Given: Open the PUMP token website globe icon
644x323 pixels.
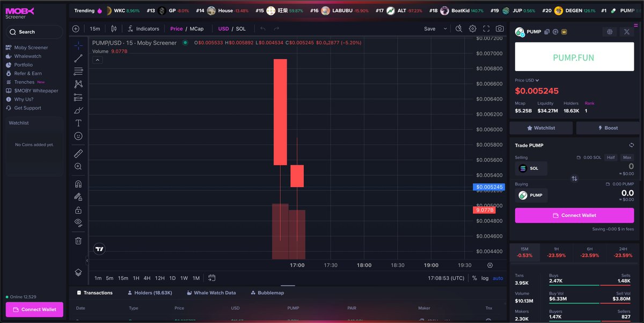Looking at the screenshot, I should click(610, 32).
